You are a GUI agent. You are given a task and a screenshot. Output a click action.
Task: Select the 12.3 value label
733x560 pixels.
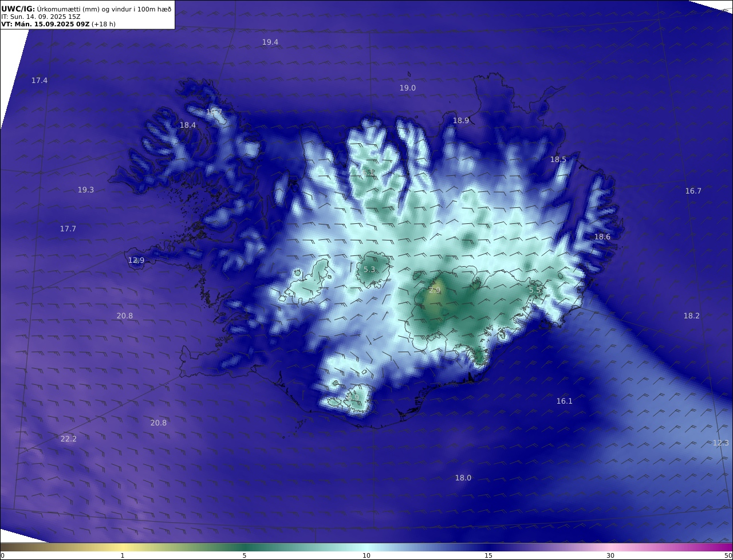click(x=721, y=443)
